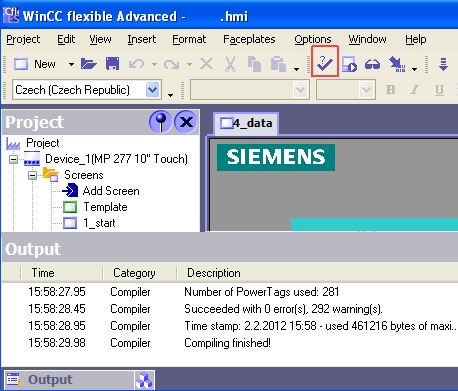
Task: Toggle Bold formatting
Action: point(390,90)
